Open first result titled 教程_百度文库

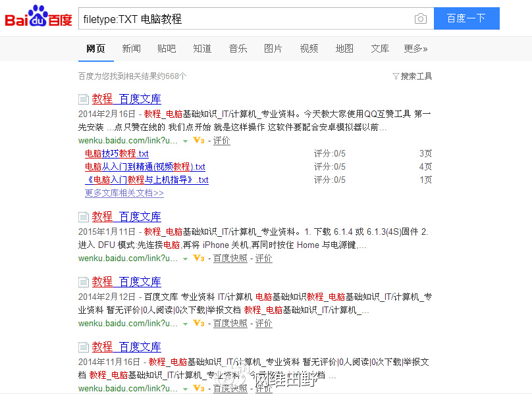tap(126, 99)
